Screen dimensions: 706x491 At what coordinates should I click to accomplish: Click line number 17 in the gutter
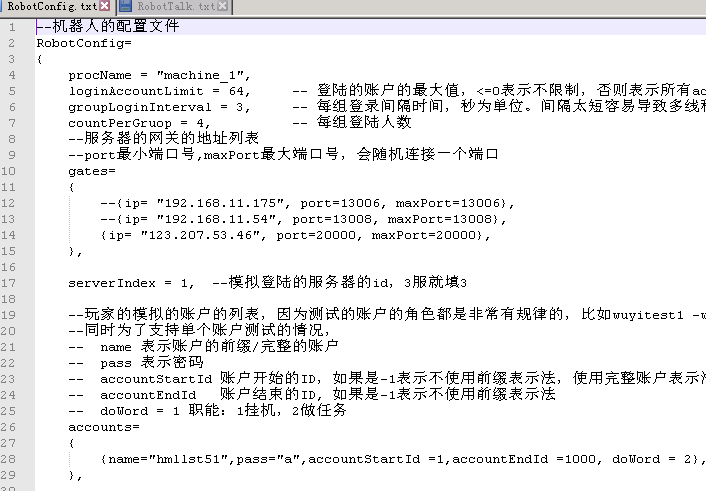(x=11, y=283)
